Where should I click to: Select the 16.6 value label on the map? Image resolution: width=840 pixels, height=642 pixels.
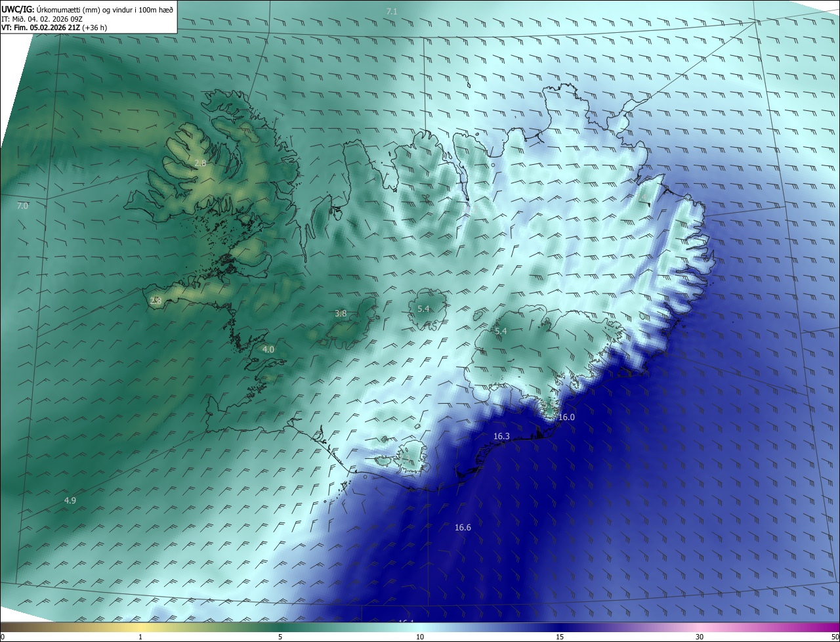[463, 527]
